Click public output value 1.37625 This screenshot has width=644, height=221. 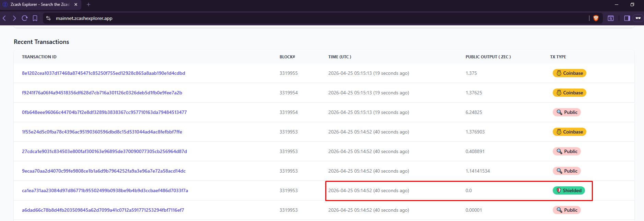474,93
